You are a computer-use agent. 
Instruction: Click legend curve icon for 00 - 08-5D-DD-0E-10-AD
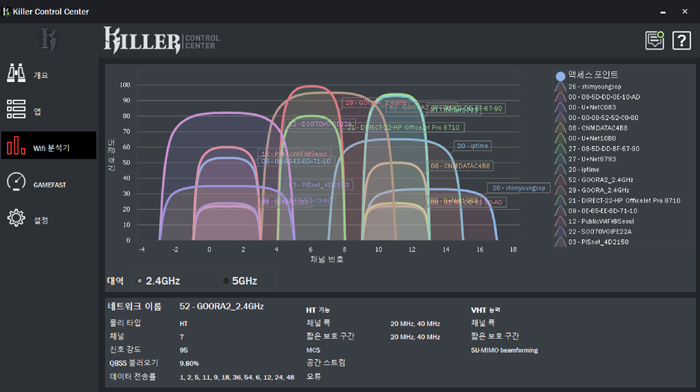point(560,97)
